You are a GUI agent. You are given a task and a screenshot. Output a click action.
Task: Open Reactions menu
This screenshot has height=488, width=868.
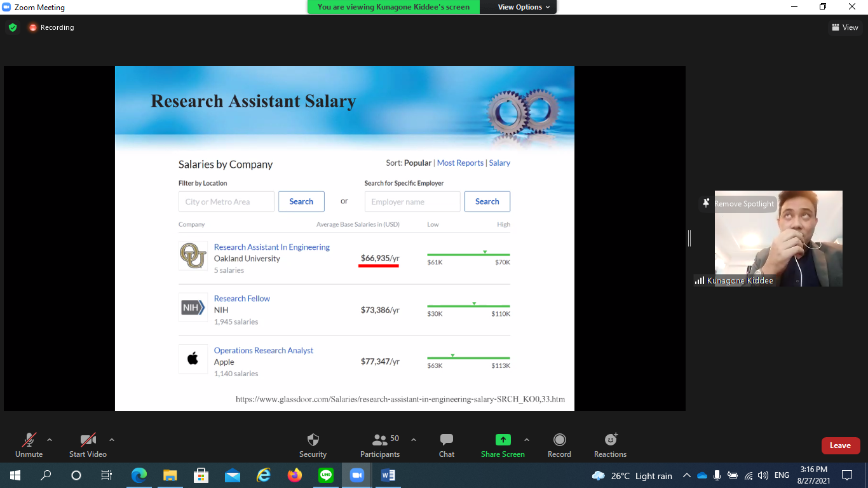610,445
